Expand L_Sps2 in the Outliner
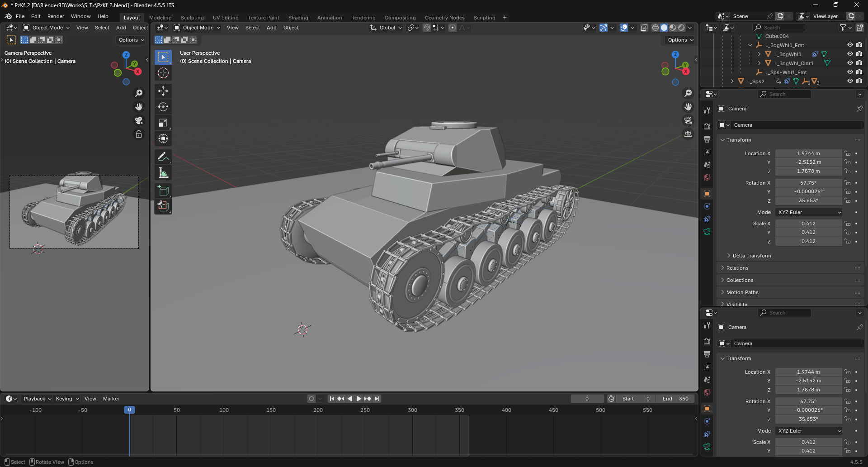 [732, 81]
